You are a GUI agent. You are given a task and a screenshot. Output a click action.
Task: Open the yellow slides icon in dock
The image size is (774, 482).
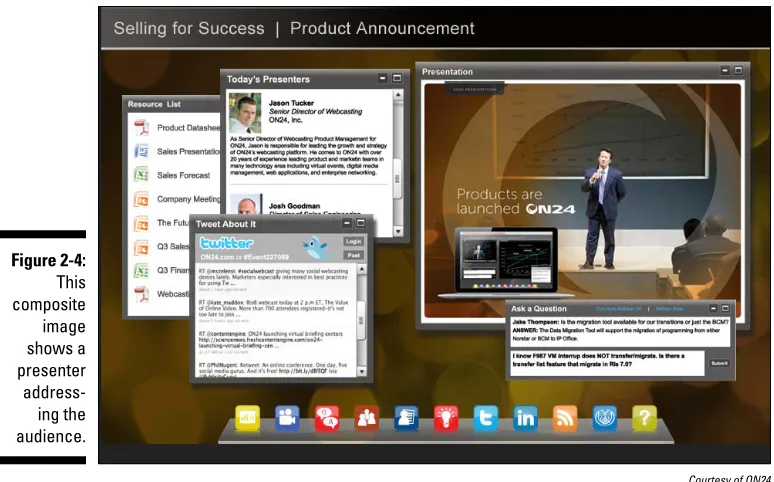(x=247, y=418)
